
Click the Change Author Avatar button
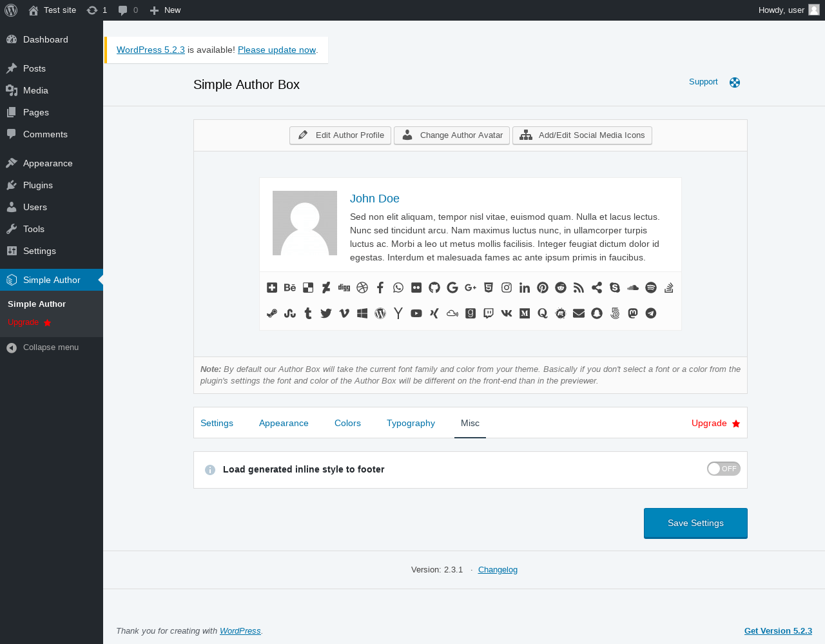(452, 135)
